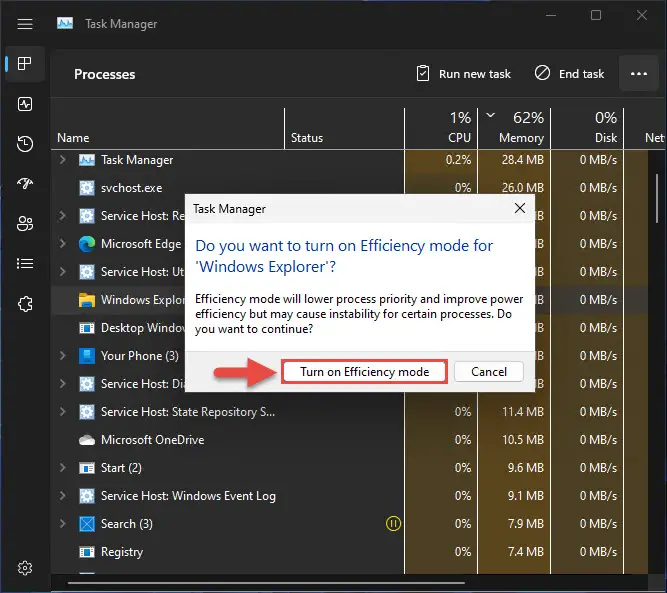The width and height of the screenshot is (667, 593).
Task: Close the Efficiency mode dialog
Action: (x=519, y=208)
